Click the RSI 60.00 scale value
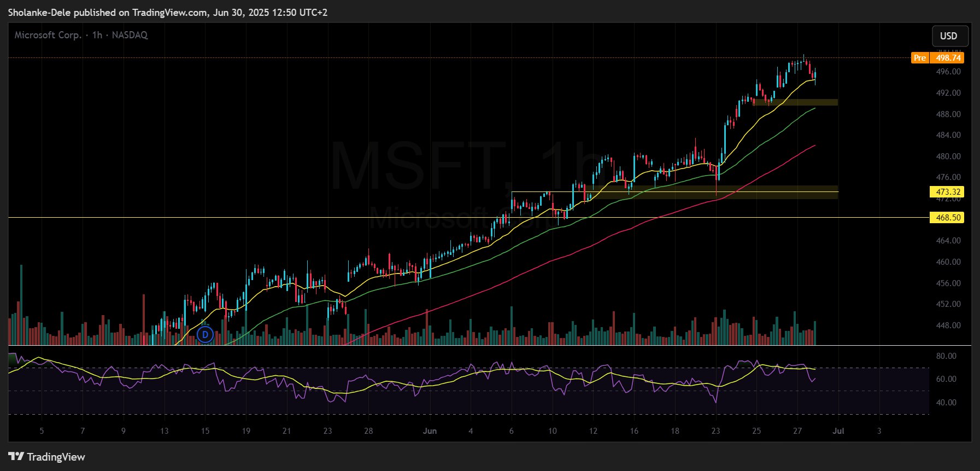The height and width of the screenshot is (471, 980). tap(946, 379)
